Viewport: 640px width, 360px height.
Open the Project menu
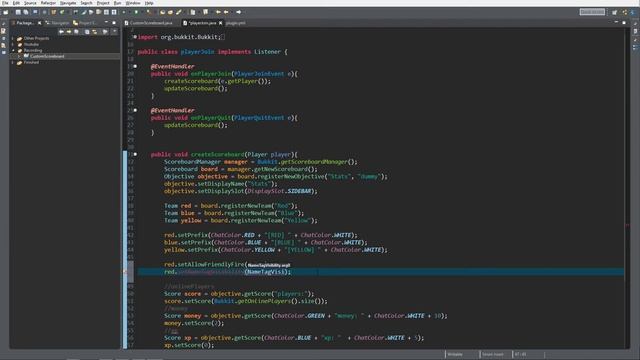103,3
